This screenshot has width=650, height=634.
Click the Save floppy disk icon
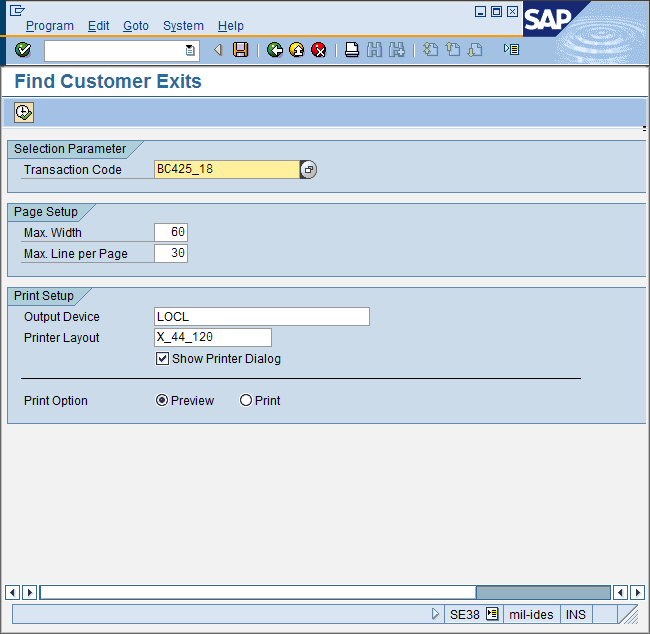tap(240, 50)
